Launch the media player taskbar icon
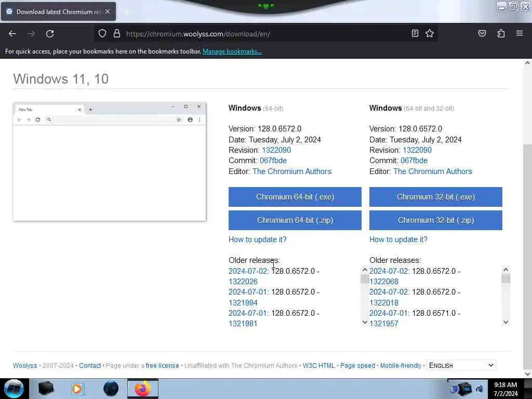 pos(77,389)
